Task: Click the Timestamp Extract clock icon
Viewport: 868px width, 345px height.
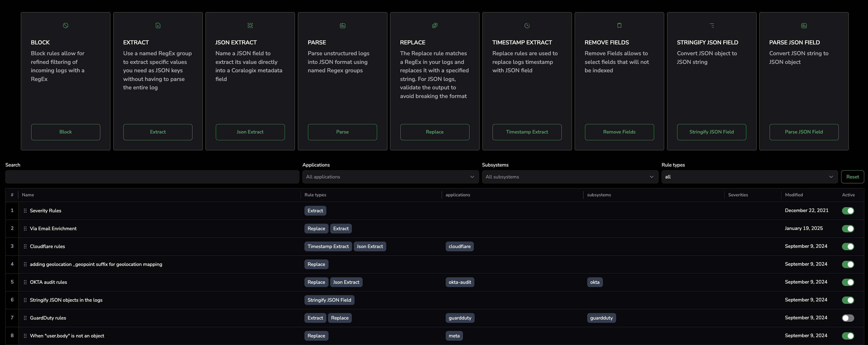Action: click(x=527, y=25)
